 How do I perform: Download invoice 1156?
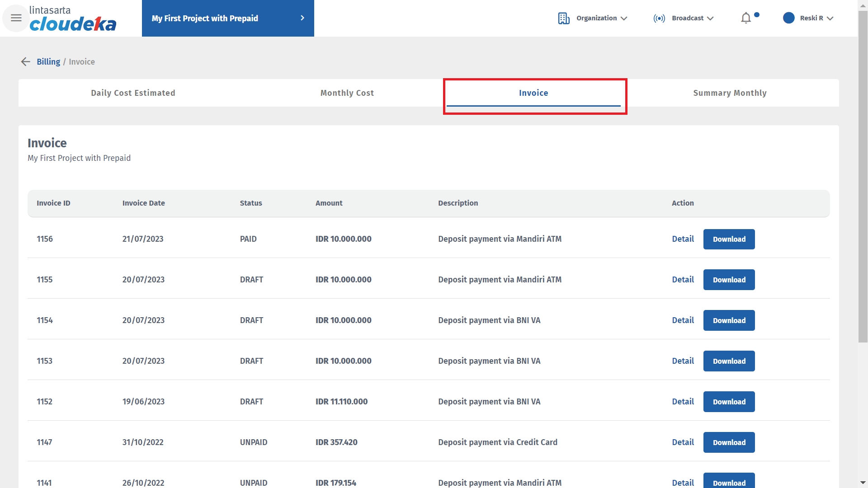pos(729,239)
